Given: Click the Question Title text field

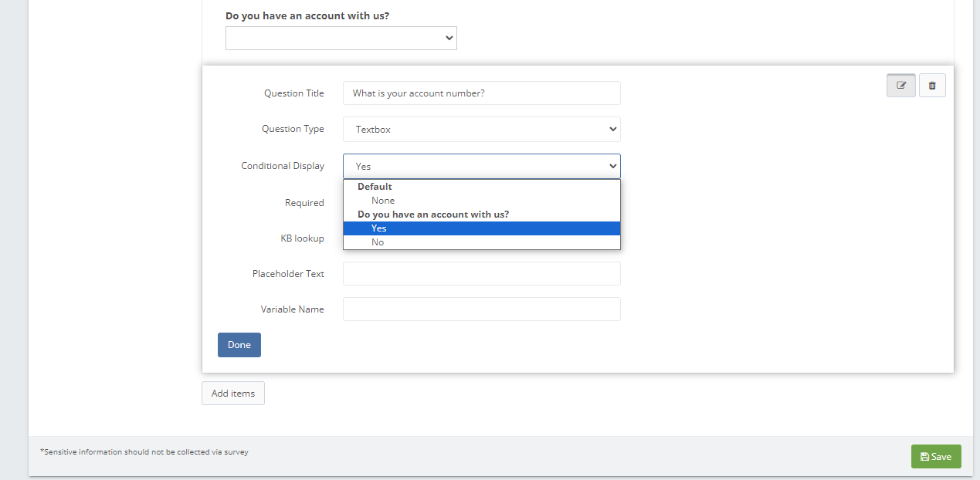Looking at the screenshot, I should 481,93.
